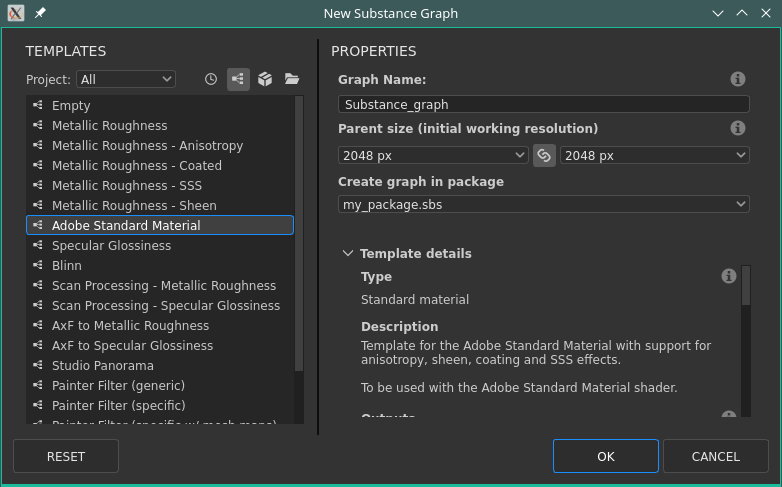Click the Graph Name text field
Screen dimensions: 782x487
pos(543,104)
